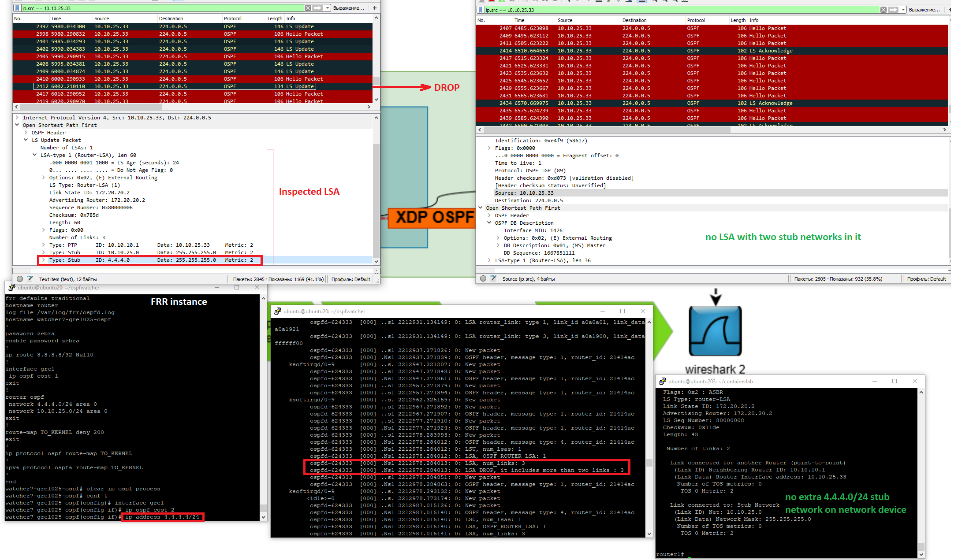The image size is (958, 560).
Task: Open capture file comment icon in right status bar
Action: click(x=493, y=278)
